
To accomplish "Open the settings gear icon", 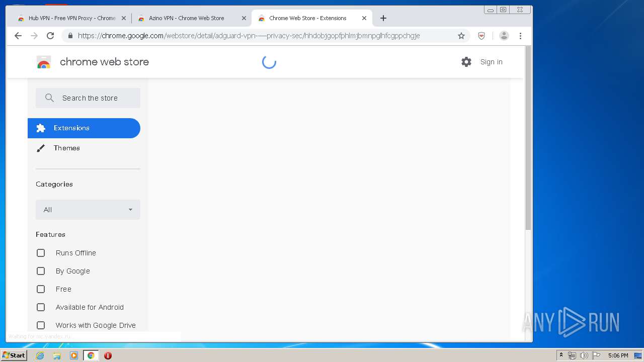I will [x=466, y=62].
